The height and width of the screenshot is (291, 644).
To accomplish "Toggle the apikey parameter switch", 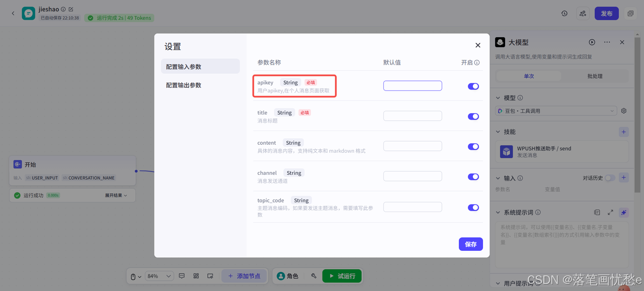I will pos(473,86).
